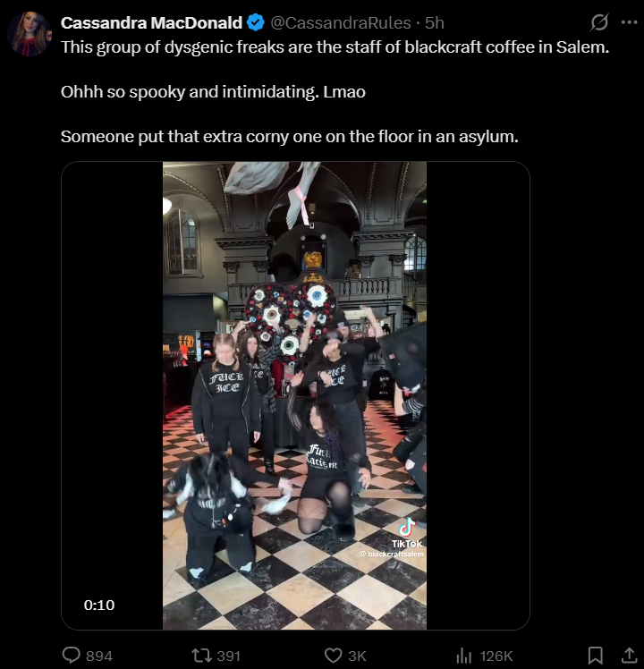Image resolution: width=644 pixels, height=669 pixels.
Task: Like the post with heart icon
Action: pos(334,656)
